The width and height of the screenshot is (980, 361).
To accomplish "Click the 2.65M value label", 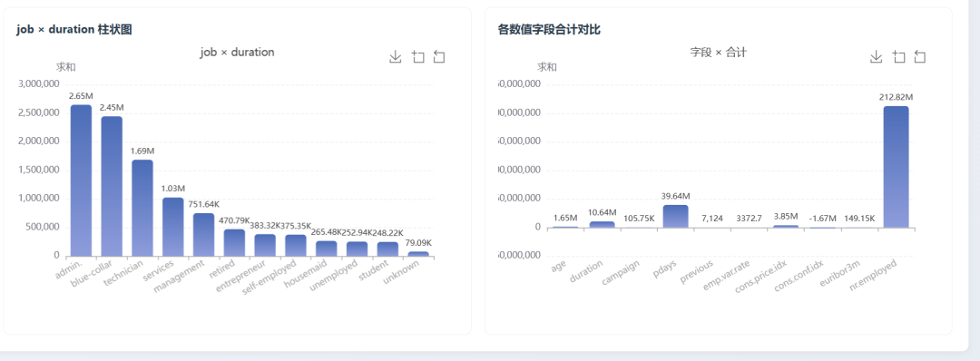I will [x=81, y=96].
